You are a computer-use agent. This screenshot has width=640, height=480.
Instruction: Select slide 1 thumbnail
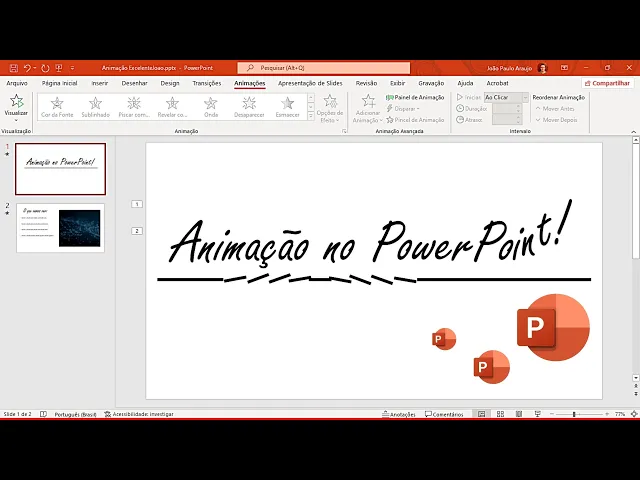(x=60, y=169)
